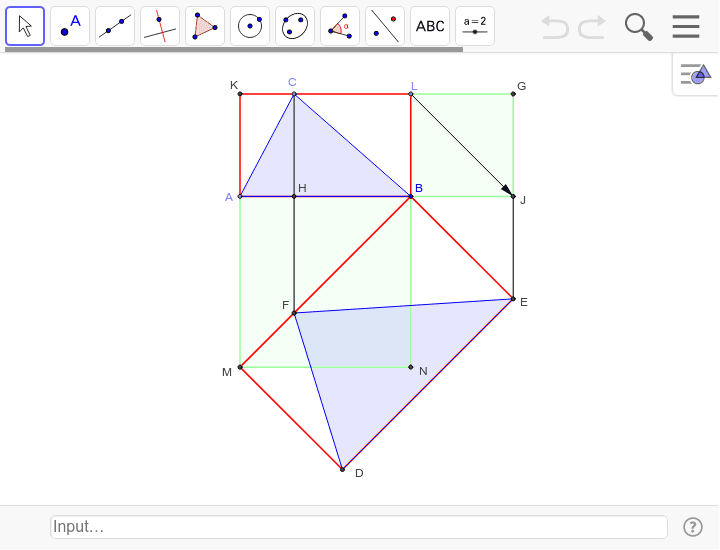Select point K on the drawing

click(240, 94)
